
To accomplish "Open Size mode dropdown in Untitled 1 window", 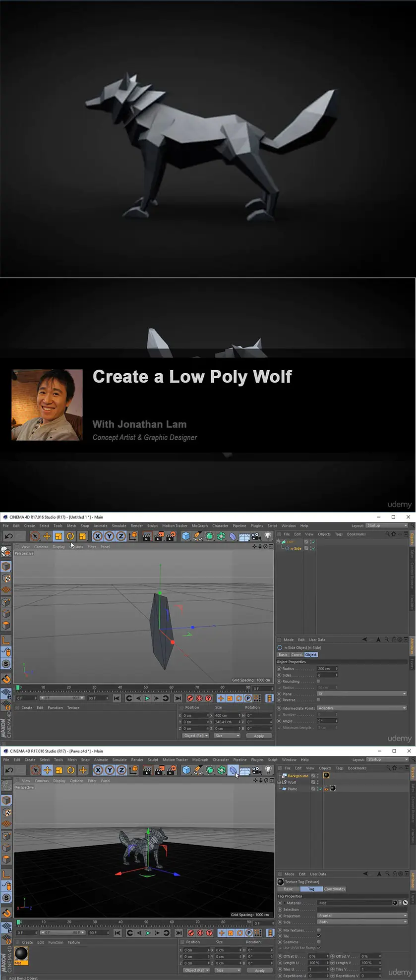I will coord(228,736).
